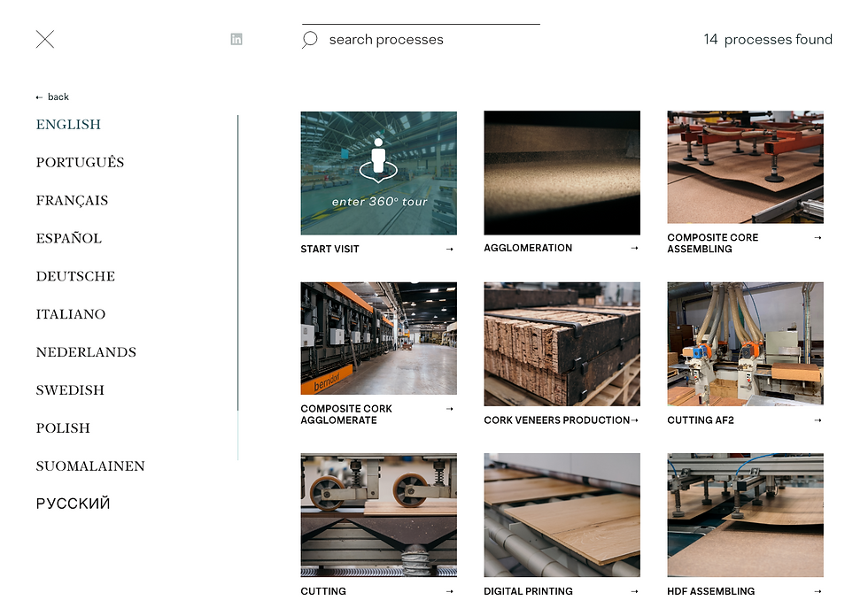The width and height of the screenshot is (868, 608).
Task: Open the Agglomeration thumbnail
Action: (x=562, y=173)
